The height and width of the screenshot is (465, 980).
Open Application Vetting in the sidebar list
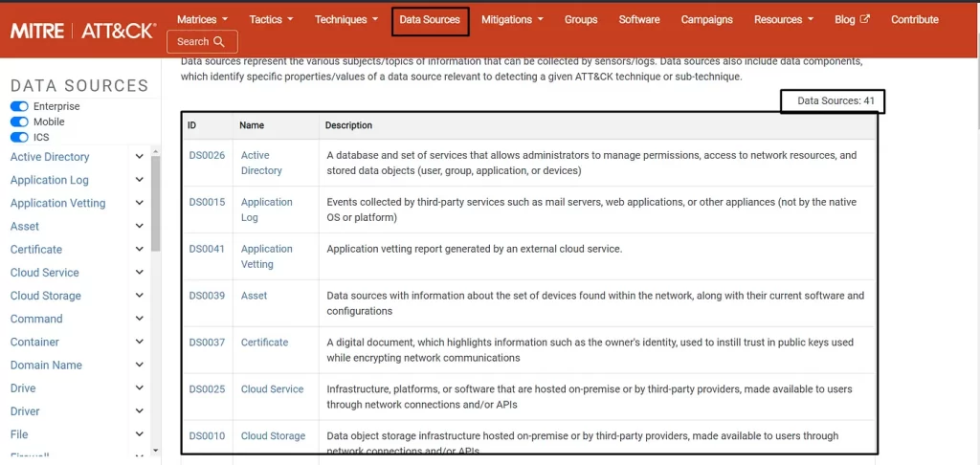tap(57, 203)
